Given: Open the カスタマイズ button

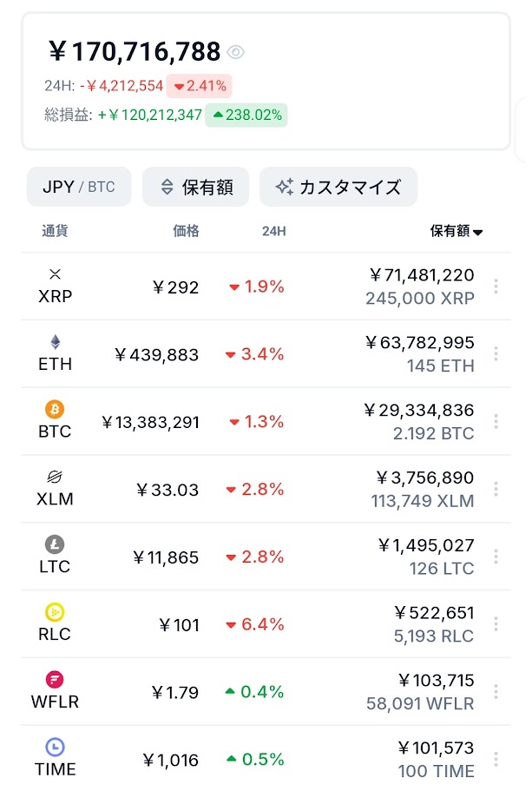Looking at the screenshot, I should pos(338,187).
